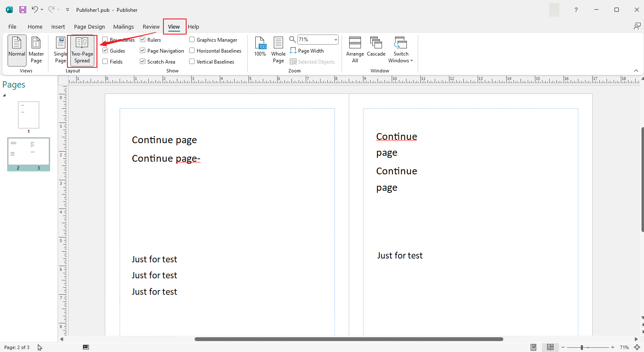Undo the last action
Image resolution: width=644 pixels, height=352 pixels.
point(35,10)
